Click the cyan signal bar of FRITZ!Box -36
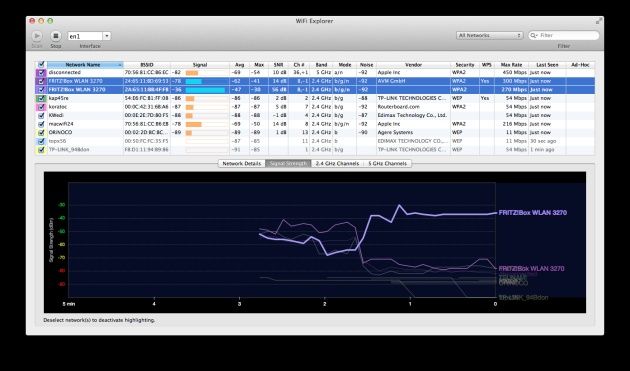The height and width of the screenshot is (371, 630). click(205, 90)
